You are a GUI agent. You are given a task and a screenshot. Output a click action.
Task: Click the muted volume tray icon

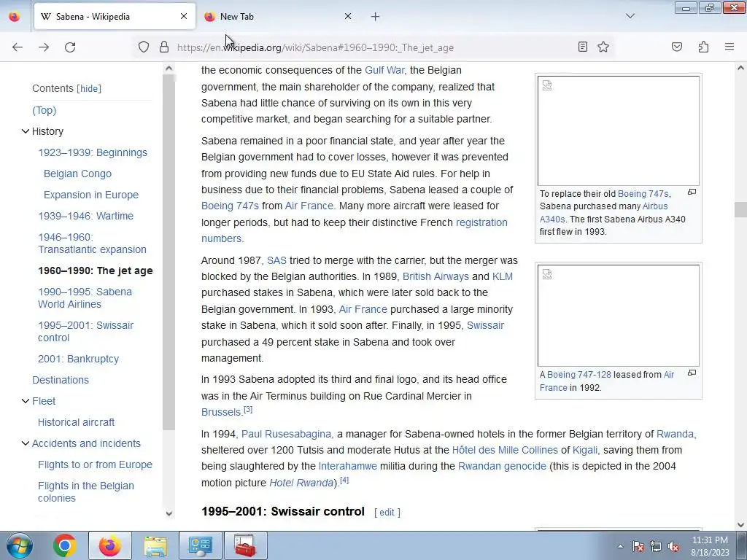[x=673, y=546]
